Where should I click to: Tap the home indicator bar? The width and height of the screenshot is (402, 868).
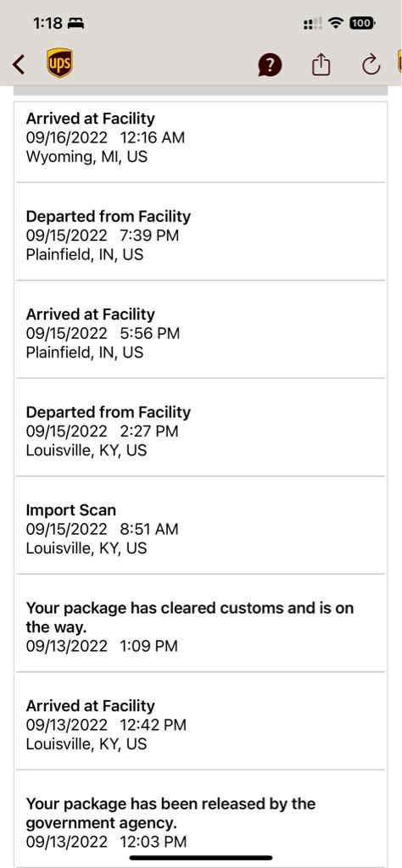click(201, 858)
